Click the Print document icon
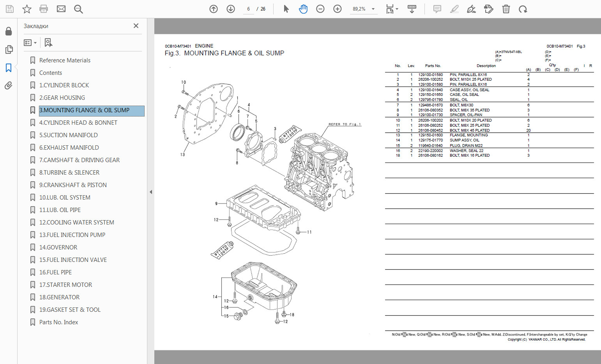The width and height of the screenshot is (601, 364). (44, 9)
